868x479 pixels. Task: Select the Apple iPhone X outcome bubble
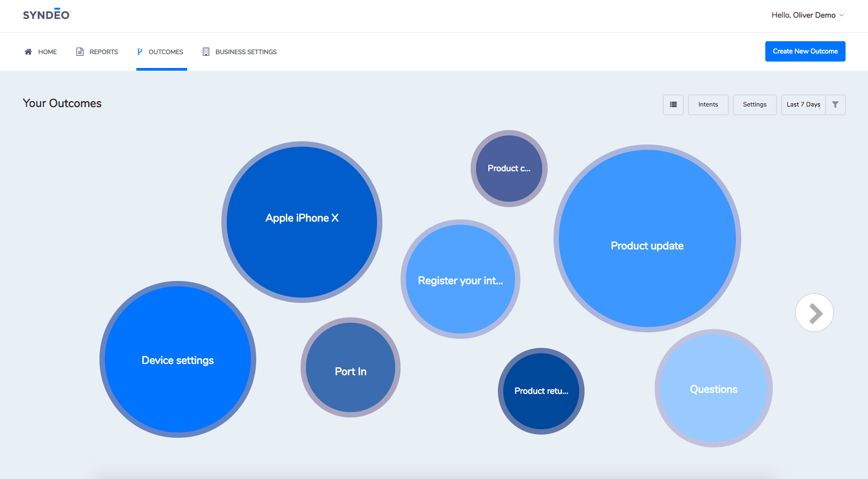point(302,222)
